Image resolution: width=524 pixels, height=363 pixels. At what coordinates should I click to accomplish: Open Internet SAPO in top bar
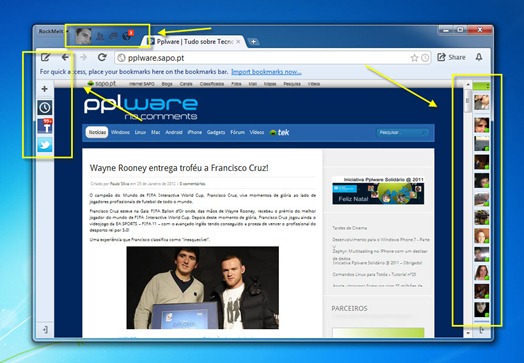(142, 84)
